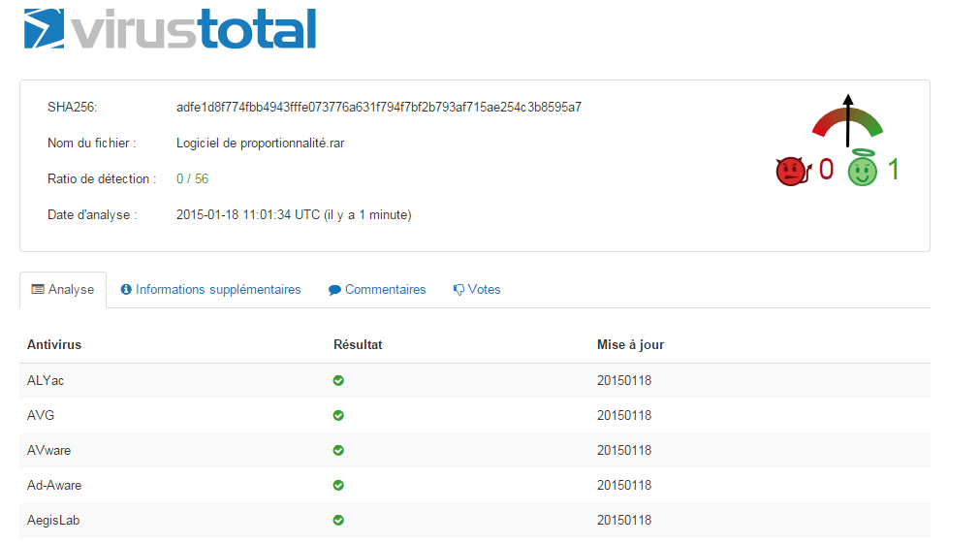Click the Ratio de détection label
Viewport: 980px width, 544px height.
click(101, 178)
